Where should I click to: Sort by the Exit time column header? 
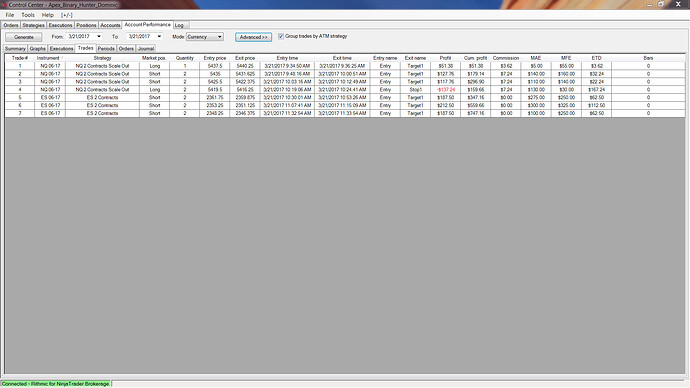coord(342,58)
